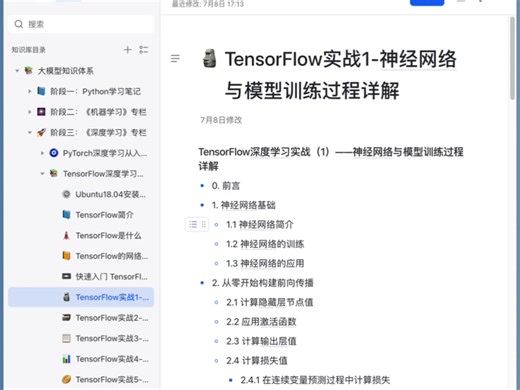Collapse 阶段三:《深度学习》专栏 node

pos(30,133)
